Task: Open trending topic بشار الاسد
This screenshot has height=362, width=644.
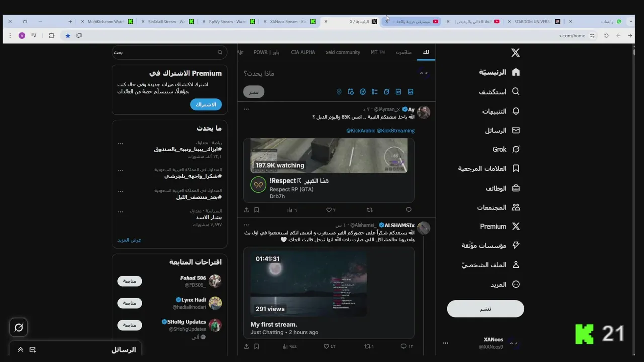Action: pyautogui.click(x=209, y=217)
